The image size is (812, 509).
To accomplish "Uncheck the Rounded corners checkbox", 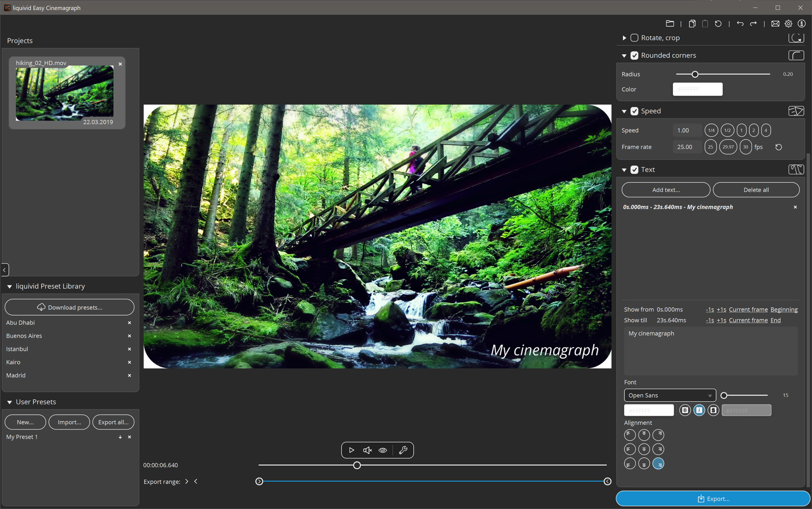I will pos(634,56).
